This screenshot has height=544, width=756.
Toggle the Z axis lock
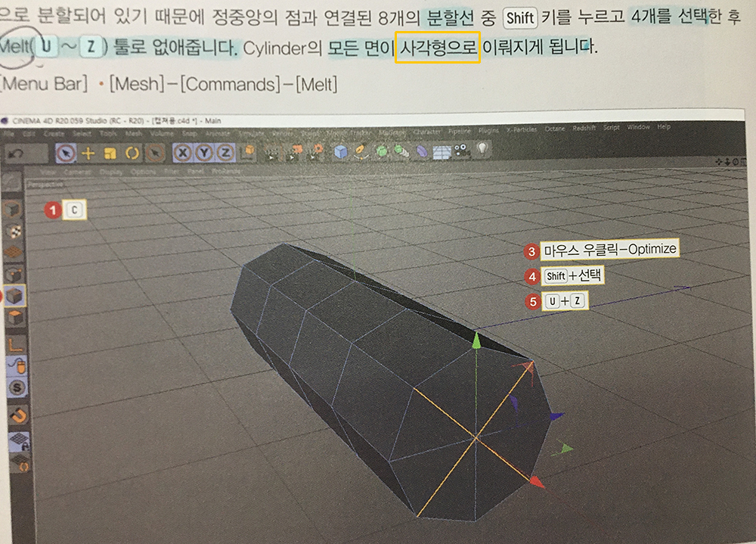click(225, 153)
